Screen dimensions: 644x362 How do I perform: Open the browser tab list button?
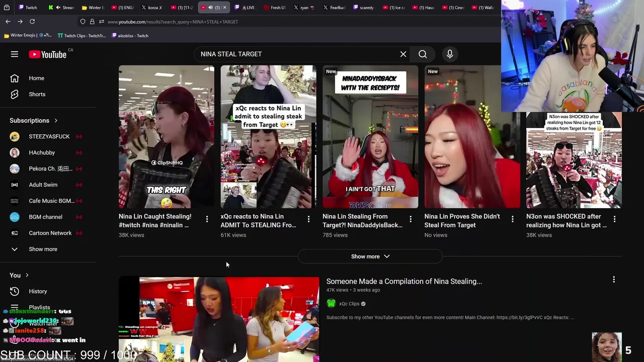point(7,8)
